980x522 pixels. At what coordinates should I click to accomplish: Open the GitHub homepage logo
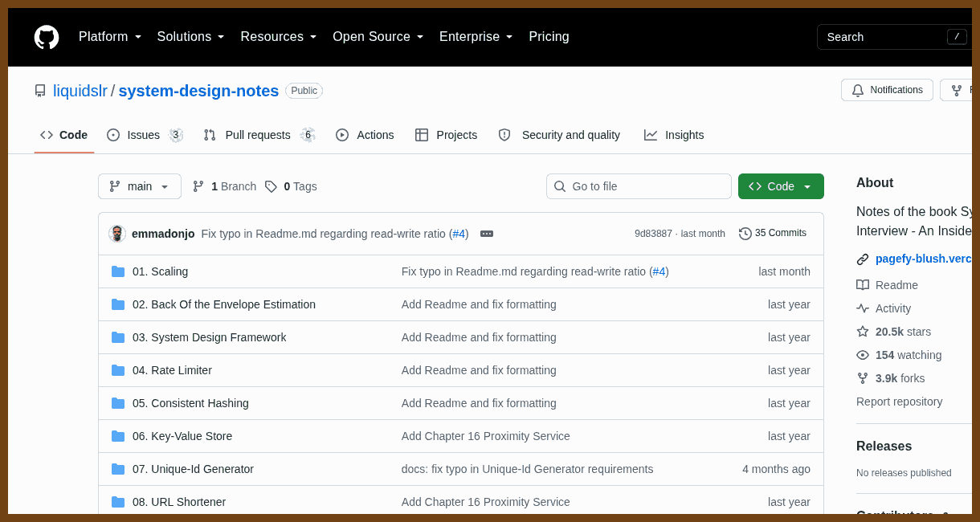(47, 37)
